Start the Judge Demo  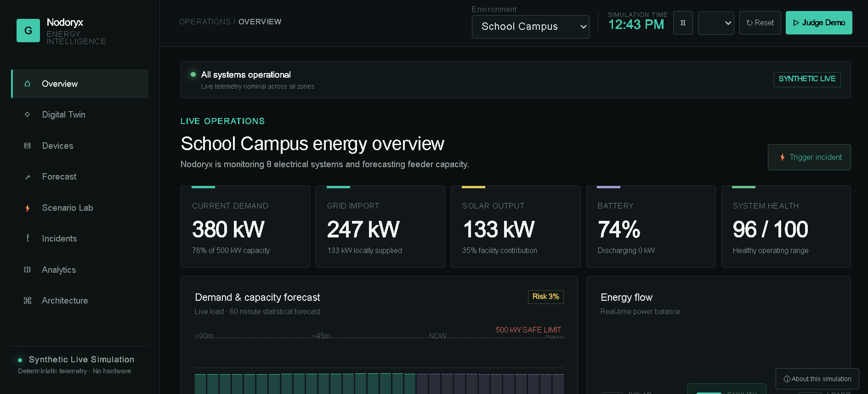819,23
